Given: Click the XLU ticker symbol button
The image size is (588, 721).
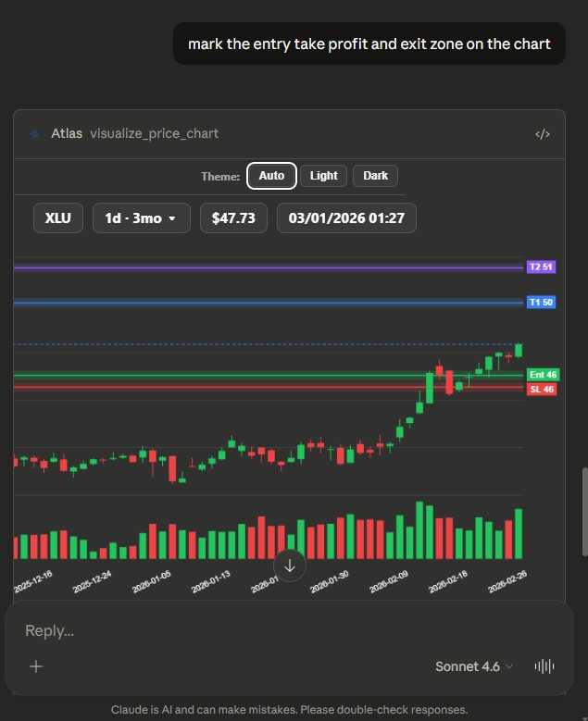Looking at the screenshot, I should pos(58,218).
